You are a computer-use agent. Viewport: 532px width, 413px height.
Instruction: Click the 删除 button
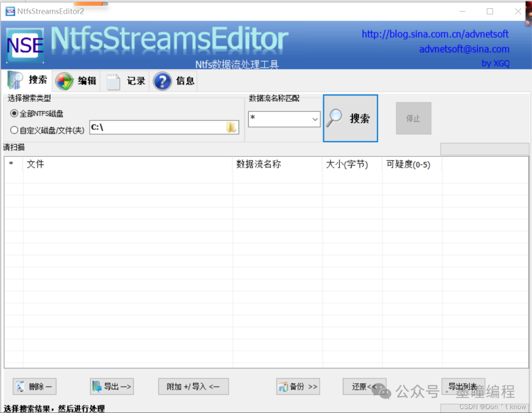[x=34, y=386]
